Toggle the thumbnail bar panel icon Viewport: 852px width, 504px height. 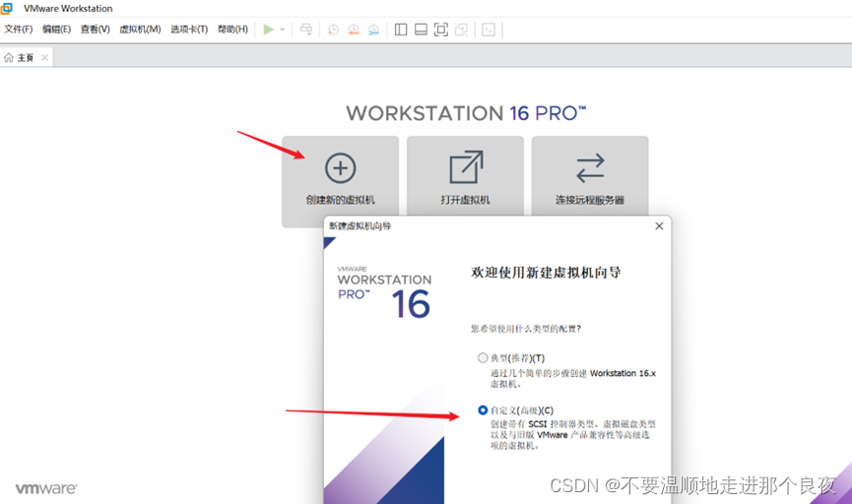click(x=421, y=30)
